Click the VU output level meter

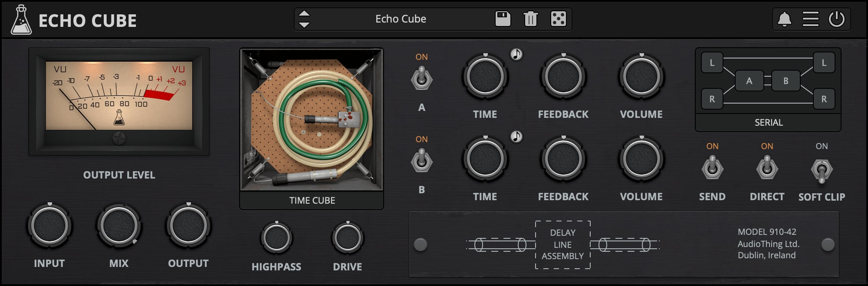[119, 96]
